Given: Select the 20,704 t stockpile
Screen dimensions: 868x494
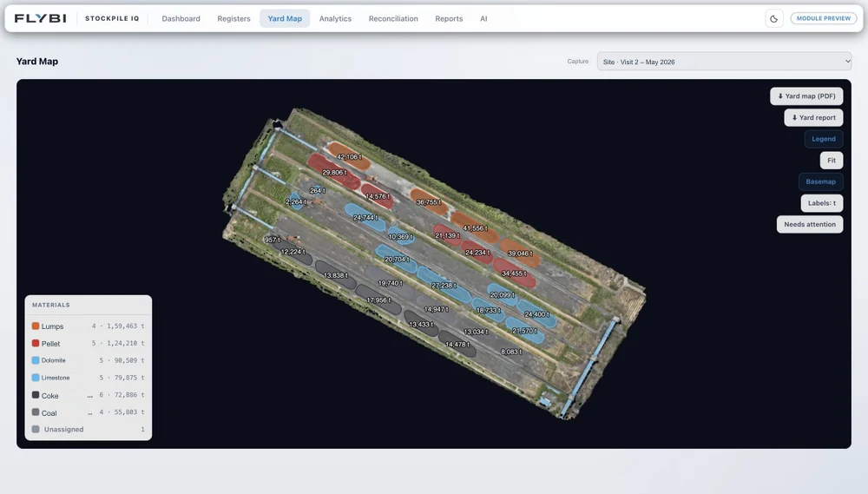Looking at the screenshot, I should 397,260.
